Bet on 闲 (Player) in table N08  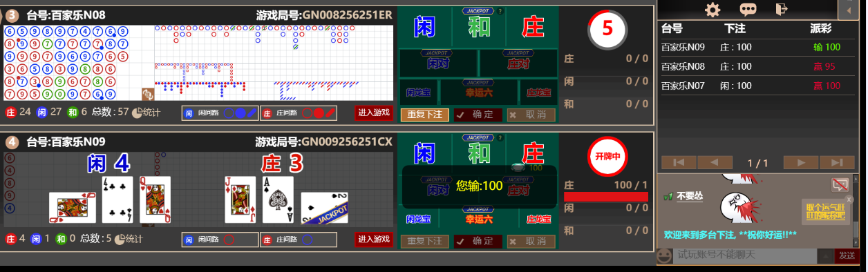(424, 27)
